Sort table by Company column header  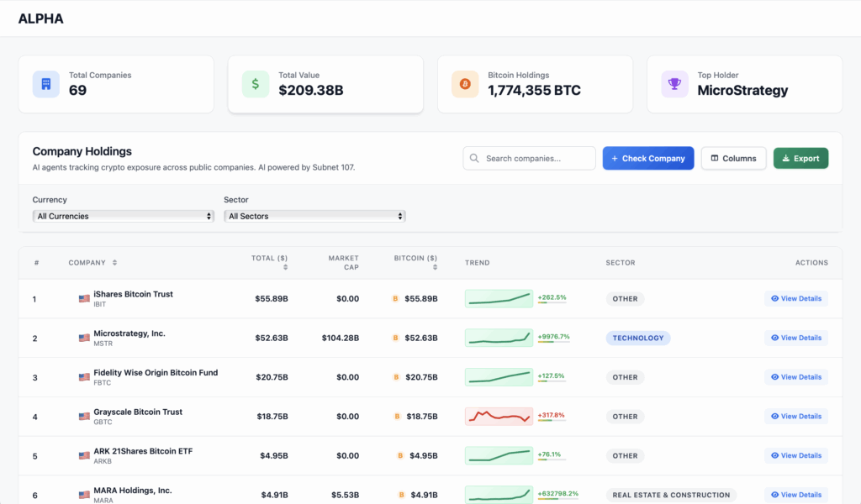pyautogui.click(x=92, y=263)
